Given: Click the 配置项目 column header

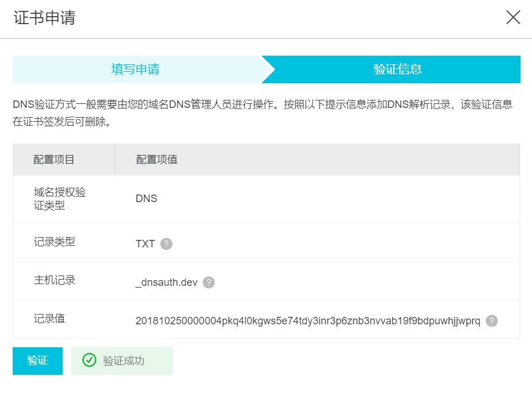Looking at the screenshot, I should click(x=54, y=160).
